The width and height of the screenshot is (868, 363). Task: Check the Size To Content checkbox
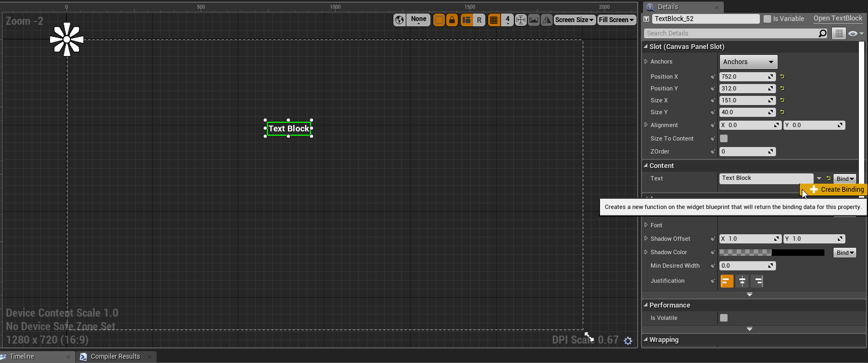coord(724,138)
